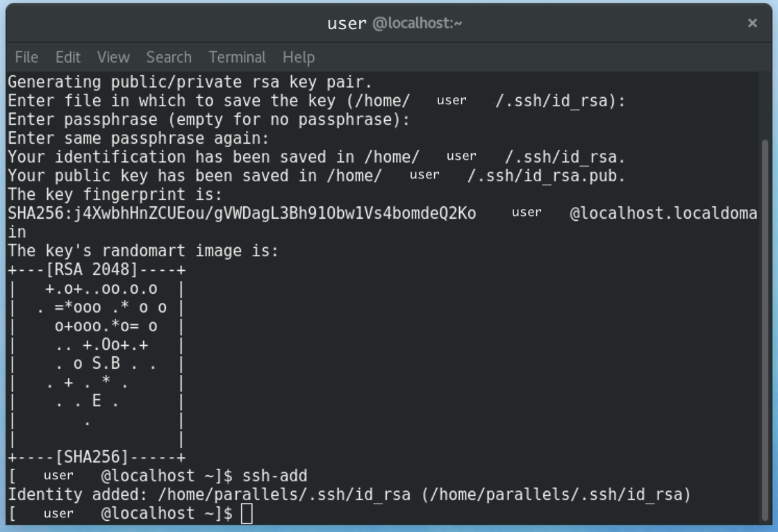Image resolution: width=778 pixels, height=532 pixels.
Task: Open the Help menu
Action: coord(299,57)
